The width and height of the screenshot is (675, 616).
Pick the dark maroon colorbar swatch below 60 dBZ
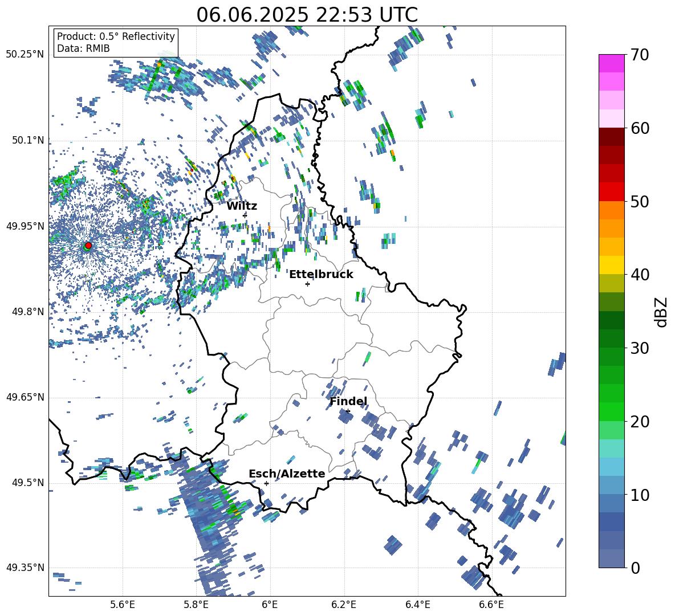611,137
